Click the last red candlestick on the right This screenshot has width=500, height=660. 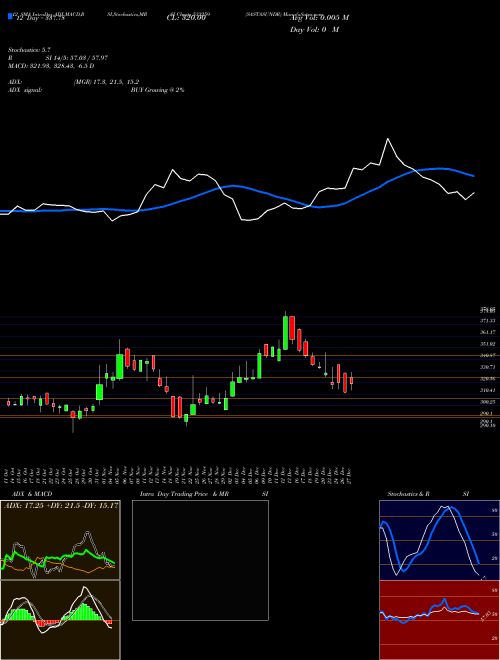[351, 380]
